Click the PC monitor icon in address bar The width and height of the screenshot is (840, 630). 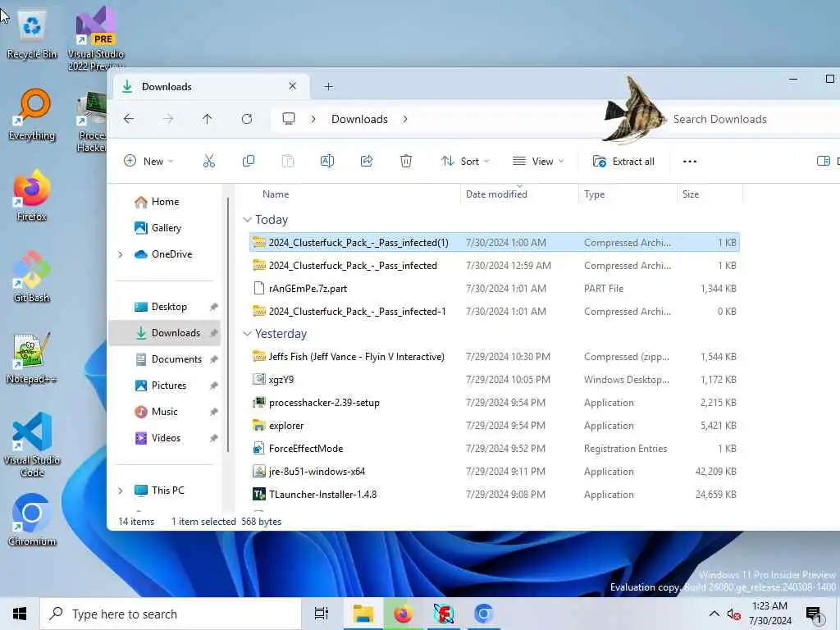click(289, 119)
